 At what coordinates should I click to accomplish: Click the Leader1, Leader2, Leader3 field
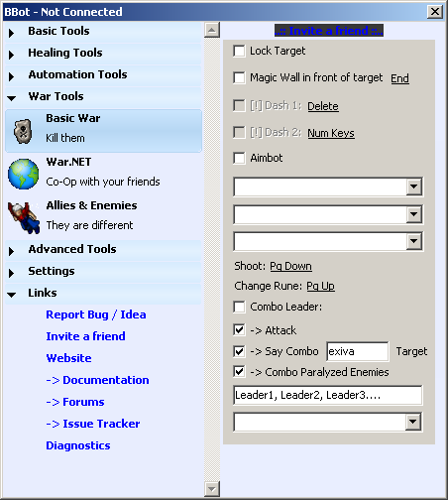pos(328,395)
